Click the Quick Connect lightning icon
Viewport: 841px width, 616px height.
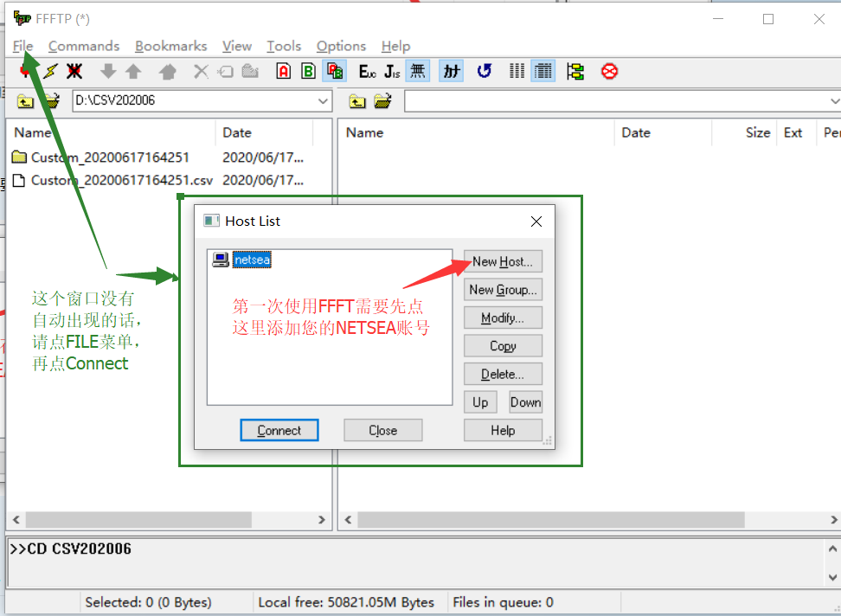(50, 71)
